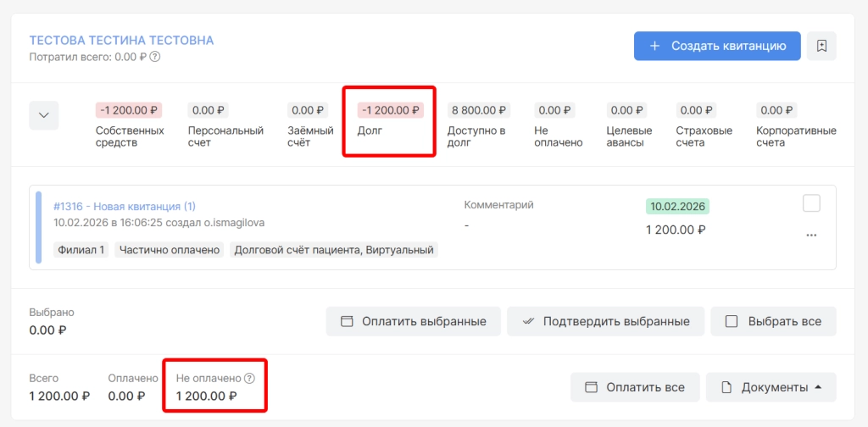Viewport: 868px width, 427px height.
Task: Click Оплатить выбранные button
Action: (414, 321)
